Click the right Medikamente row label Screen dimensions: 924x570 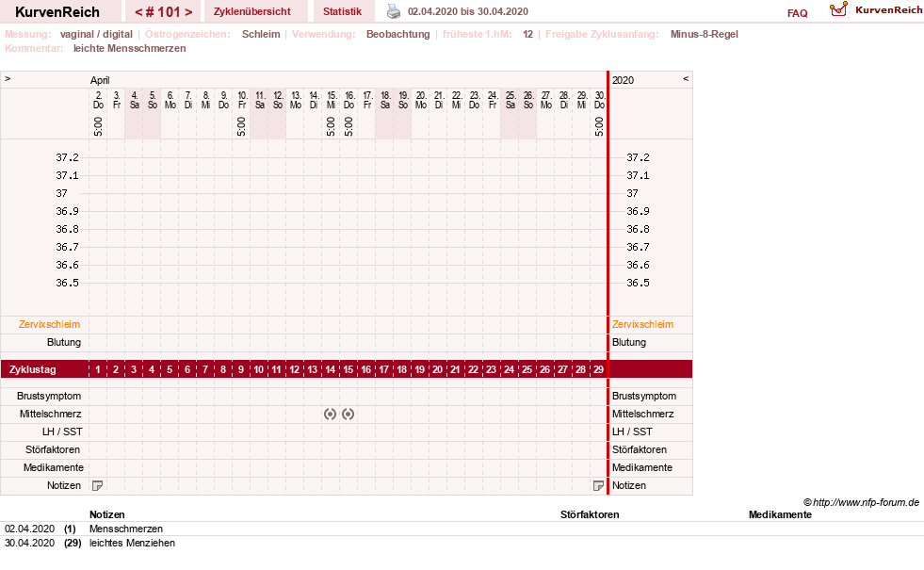click(642, 468)
